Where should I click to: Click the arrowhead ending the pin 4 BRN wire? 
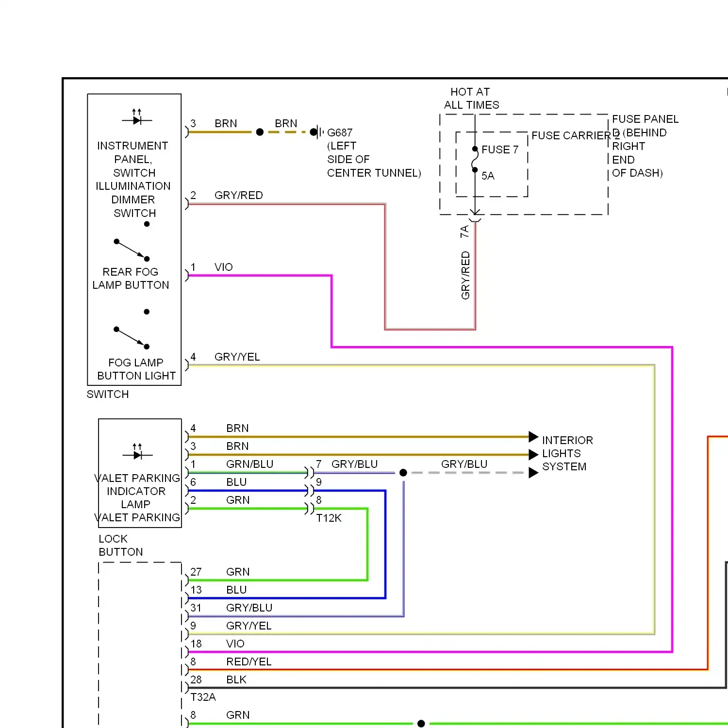[x=533, y=437]
